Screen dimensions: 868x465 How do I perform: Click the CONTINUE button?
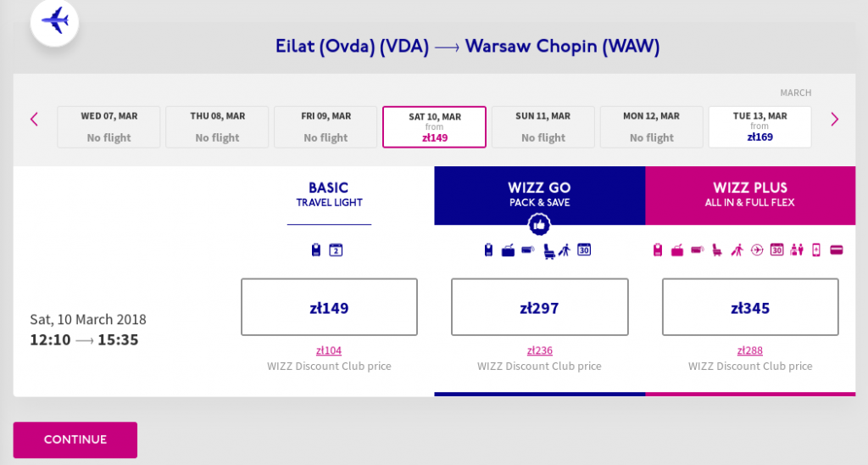click(75, 440)
